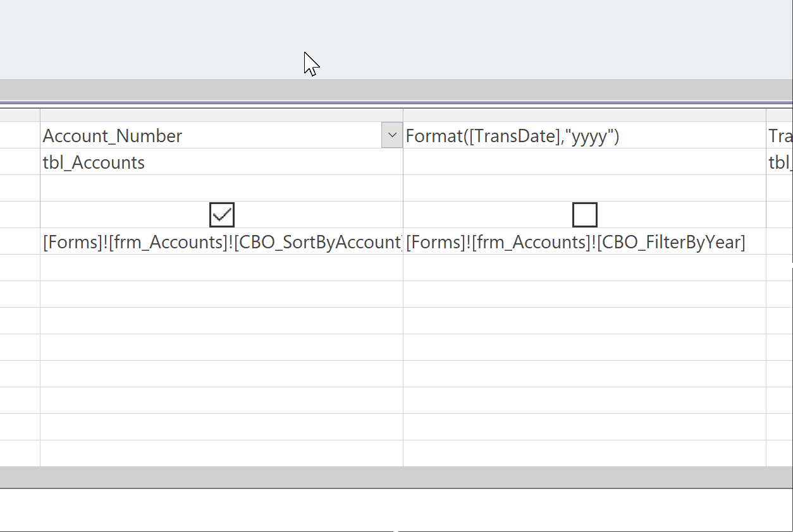Click the empty cell directly beneath the Format expression

[584, 162]
